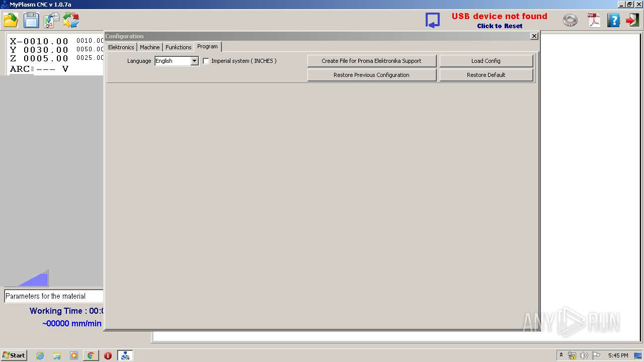Open settings with the gear icon
The width and height of the screenshot is (644, 362).
point(570,20)
